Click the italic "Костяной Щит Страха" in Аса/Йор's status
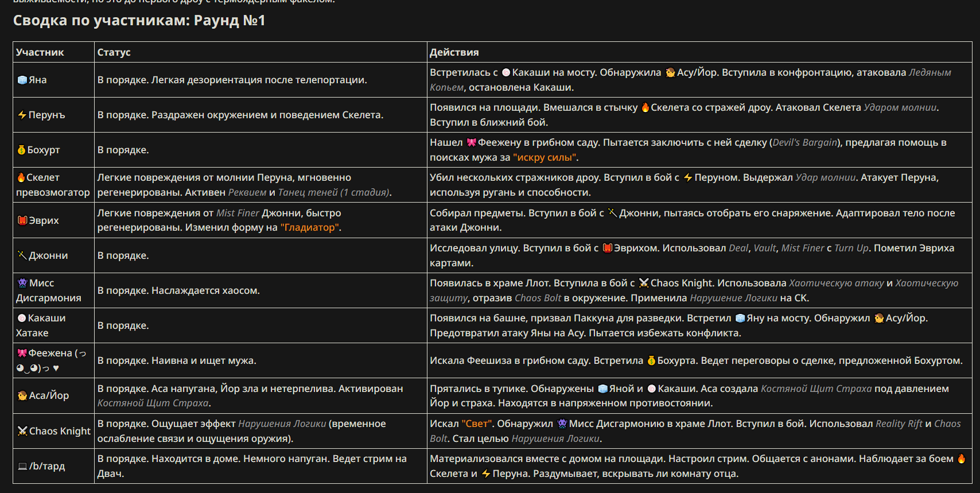 point(153,403)
